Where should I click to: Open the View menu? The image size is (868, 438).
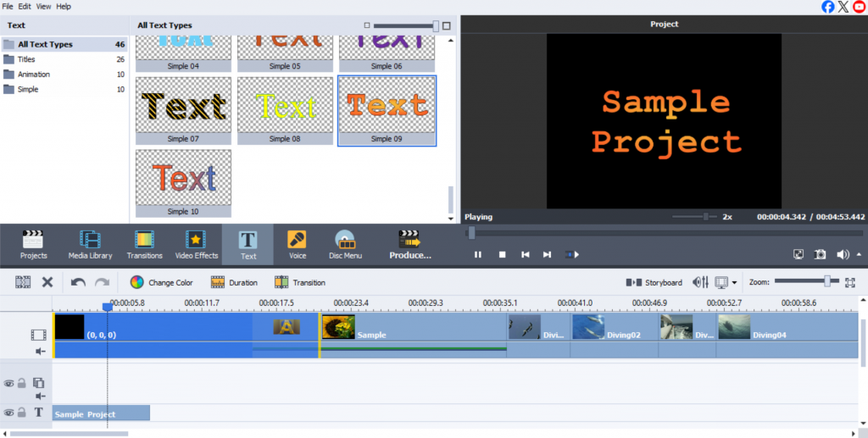(x=44, y=7)
